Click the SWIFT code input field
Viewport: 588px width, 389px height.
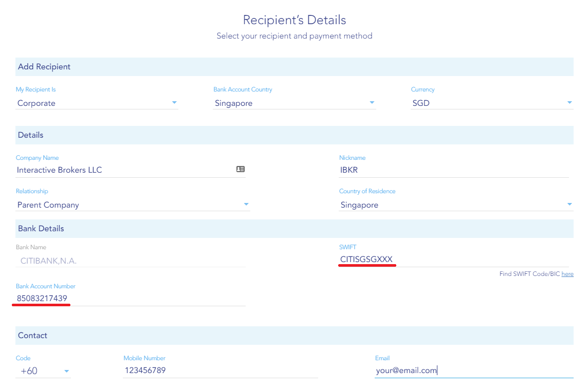(x=454, y=260)
